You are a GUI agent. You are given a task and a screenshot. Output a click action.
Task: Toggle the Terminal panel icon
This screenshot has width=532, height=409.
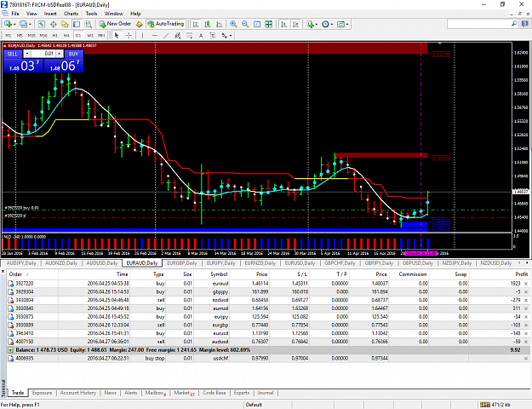click(x=77, y=24)
